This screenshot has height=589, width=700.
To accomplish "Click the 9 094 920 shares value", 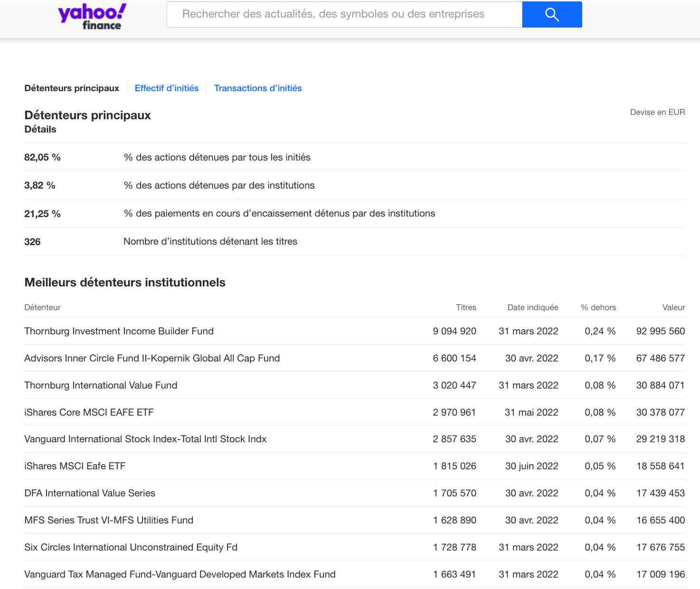I will tap(454, 331).
